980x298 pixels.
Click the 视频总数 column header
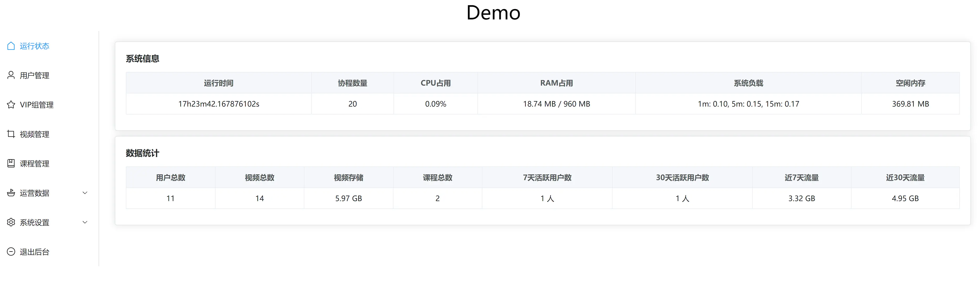260,177
